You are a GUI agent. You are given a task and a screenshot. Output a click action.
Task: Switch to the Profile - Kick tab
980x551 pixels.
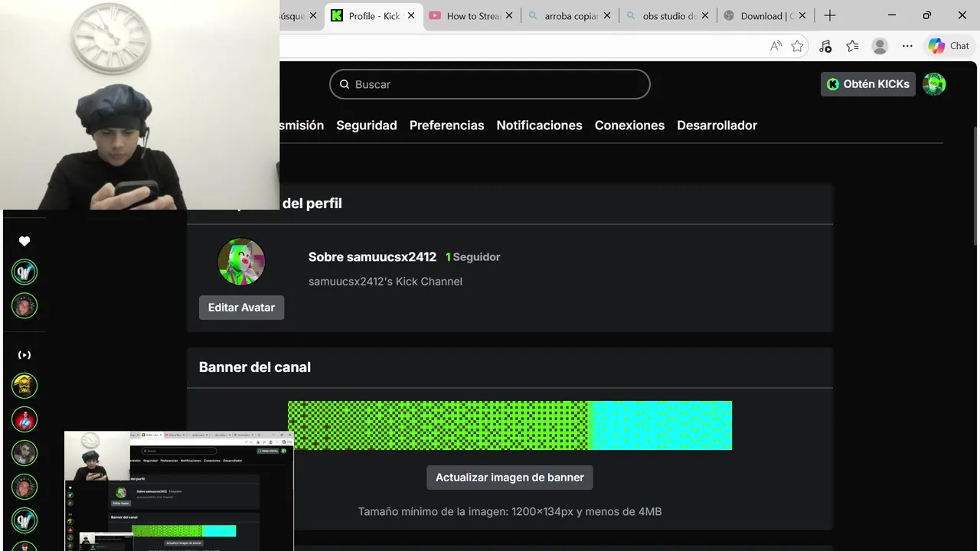coord(374,15)
